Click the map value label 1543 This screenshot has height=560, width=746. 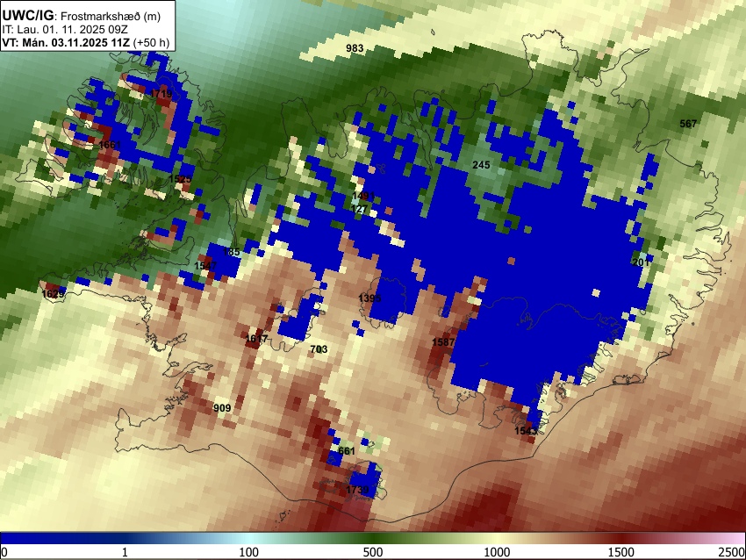(x=526, y=431)
